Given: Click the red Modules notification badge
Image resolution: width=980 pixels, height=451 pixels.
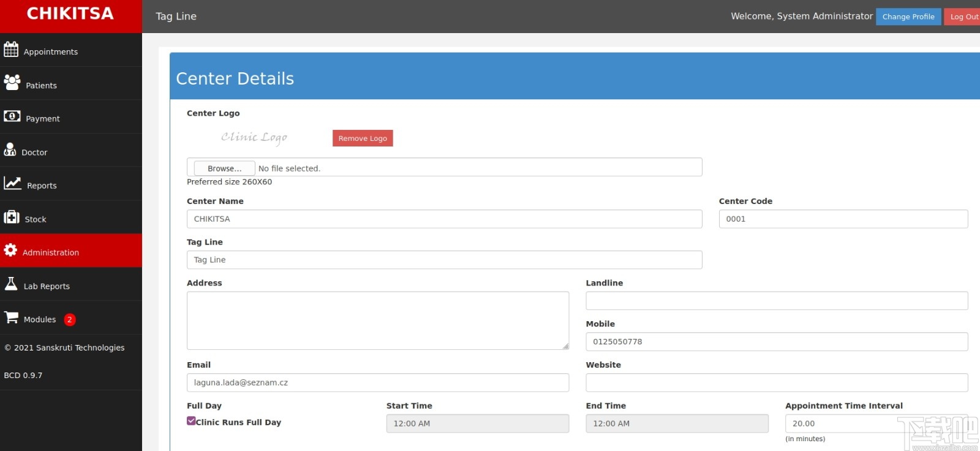Looking at the screenshot, I should [x=70, y=319].
